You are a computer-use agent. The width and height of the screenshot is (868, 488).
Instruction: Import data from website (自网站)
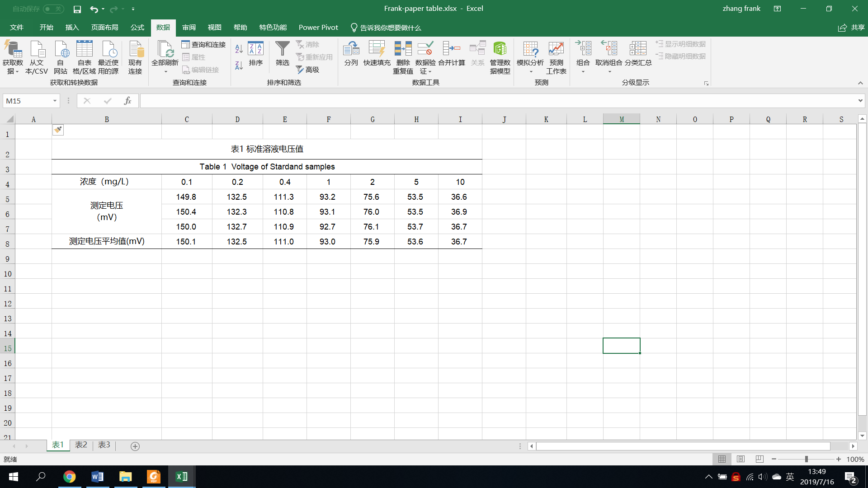click(60, 57)
